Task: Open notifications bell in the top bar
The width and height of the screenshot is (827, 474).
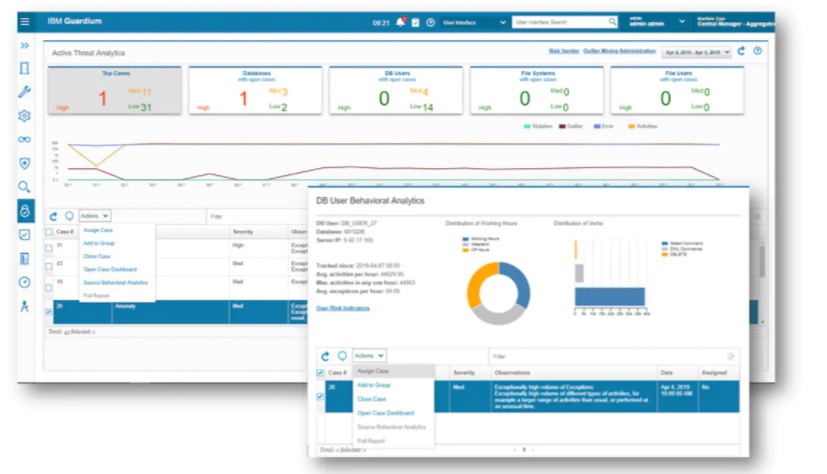Action: (x=401, y=22)
